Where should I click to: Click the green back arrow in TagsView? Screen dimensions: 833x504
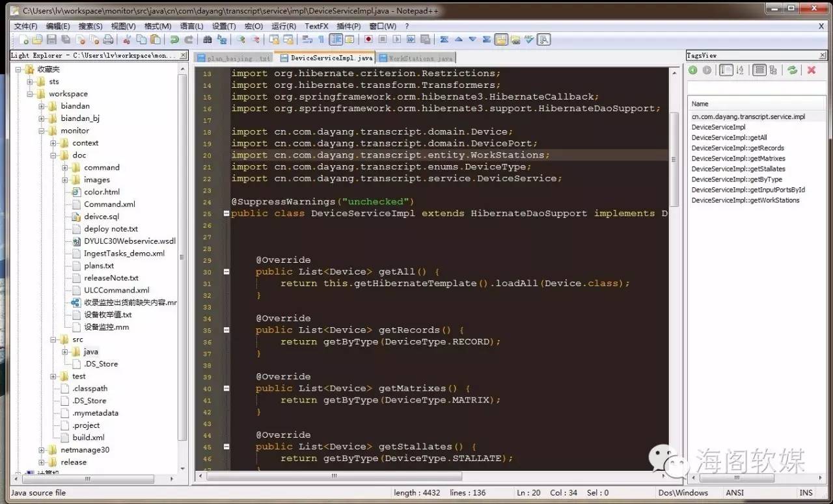click(x=693, y=70)
